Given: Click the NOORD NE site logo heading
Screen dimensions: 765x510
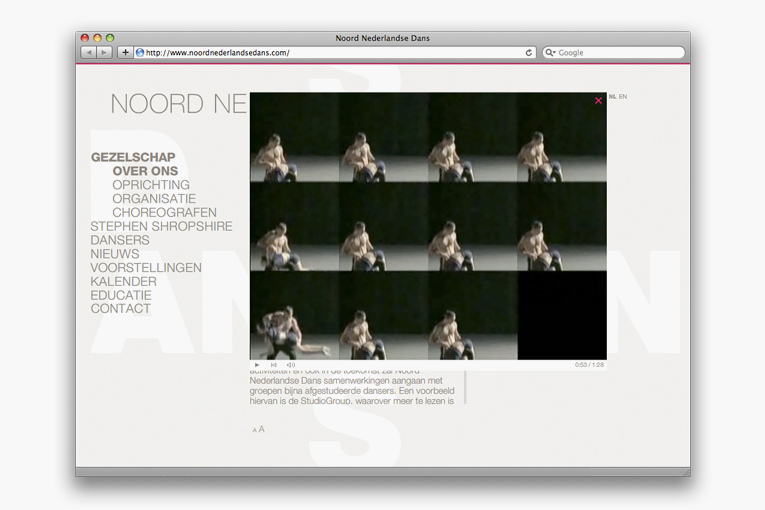Looking at the screenshot, I should point(179,104).
